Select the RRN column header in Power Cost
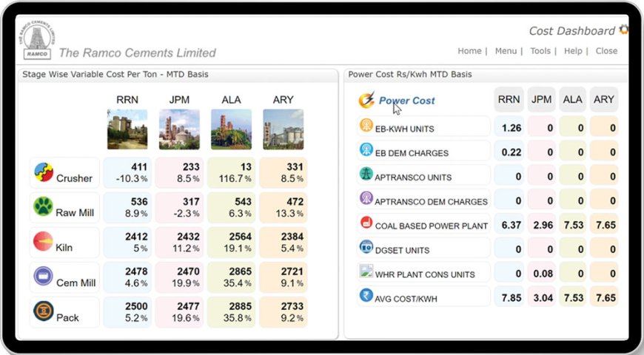 point(509,99)
